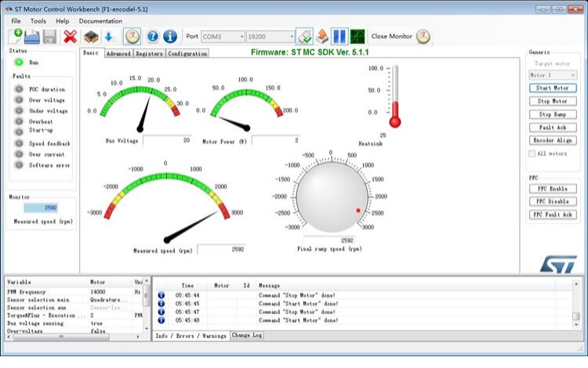Click the green Run status indicator
588x368 pixels.
pos(19,62)
